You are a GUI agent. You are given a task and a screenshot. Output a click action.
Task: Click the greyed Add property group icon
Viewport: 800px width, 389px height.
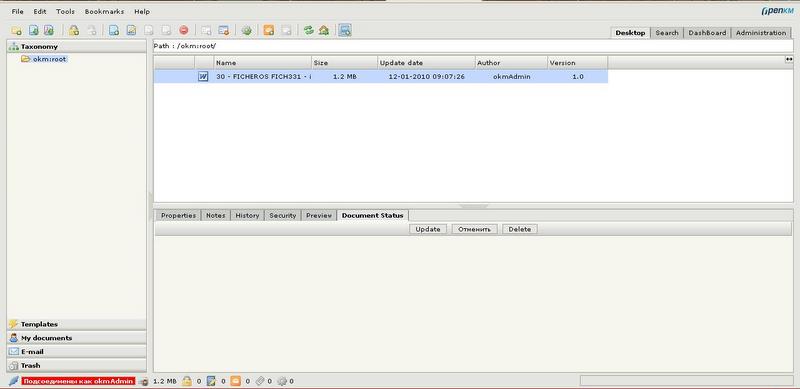click(x=206, y=31)
